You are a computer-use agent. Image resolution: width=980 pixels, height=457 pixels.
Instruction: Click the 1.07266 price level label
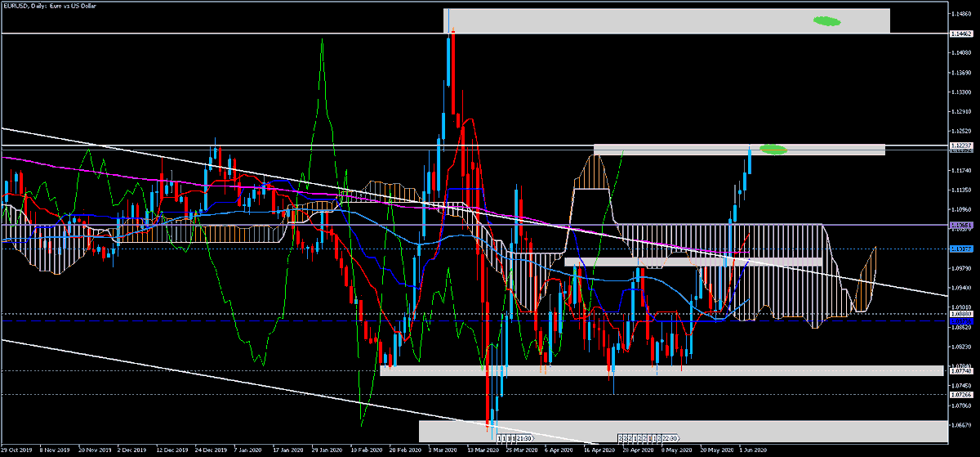click(961, 395)
